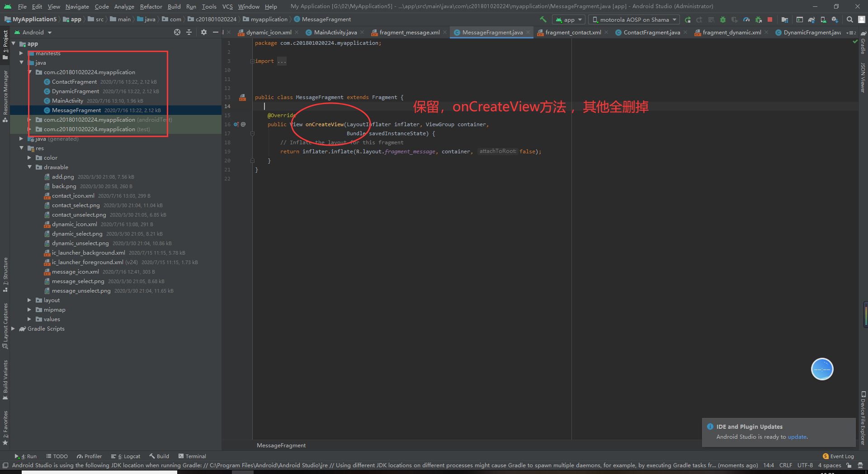Open the app run configuration dropdown
868x474 pixels.
point(569,19)
